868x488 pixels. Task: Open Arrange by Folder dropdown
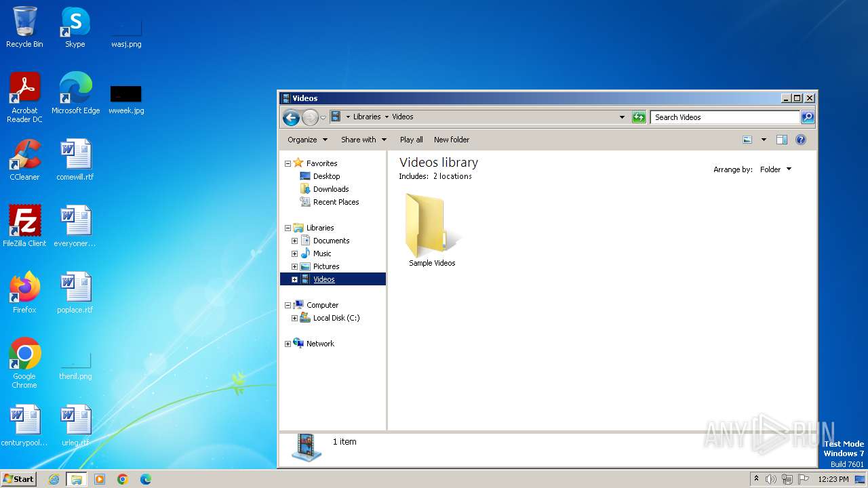point(775,169)
